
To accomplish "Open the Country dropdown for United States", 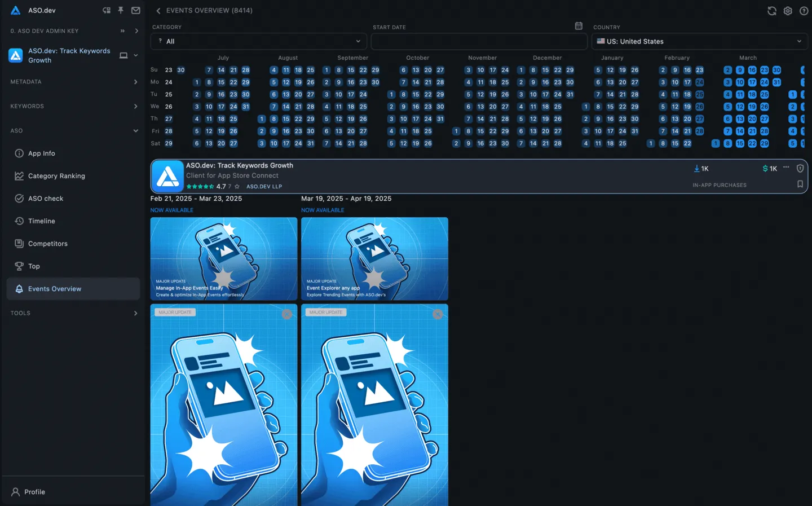I will 699,41.
